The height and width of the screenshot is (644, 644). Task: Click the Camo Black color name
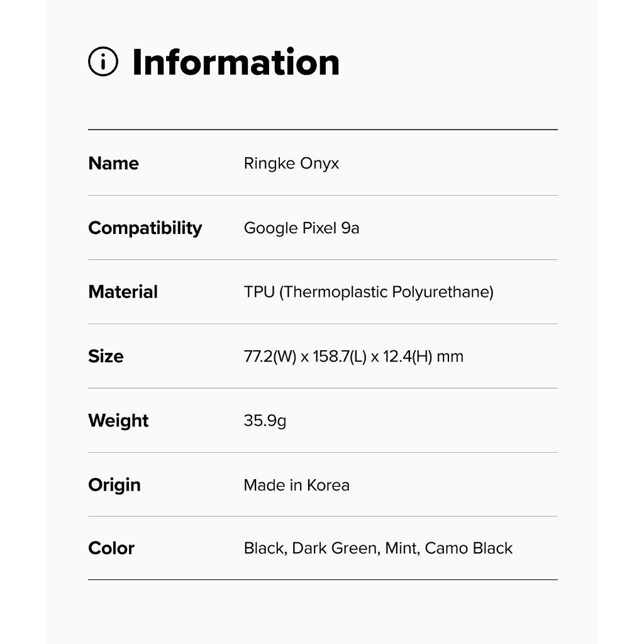point(469,548)
